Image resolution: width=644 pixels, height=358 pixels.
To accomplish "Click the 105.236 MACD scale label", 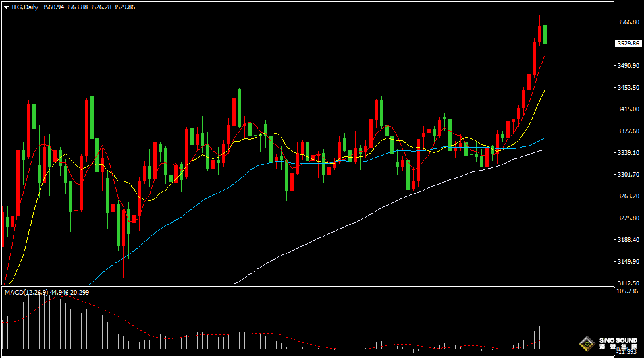I will pyautogui.click(x=627, y=291).
